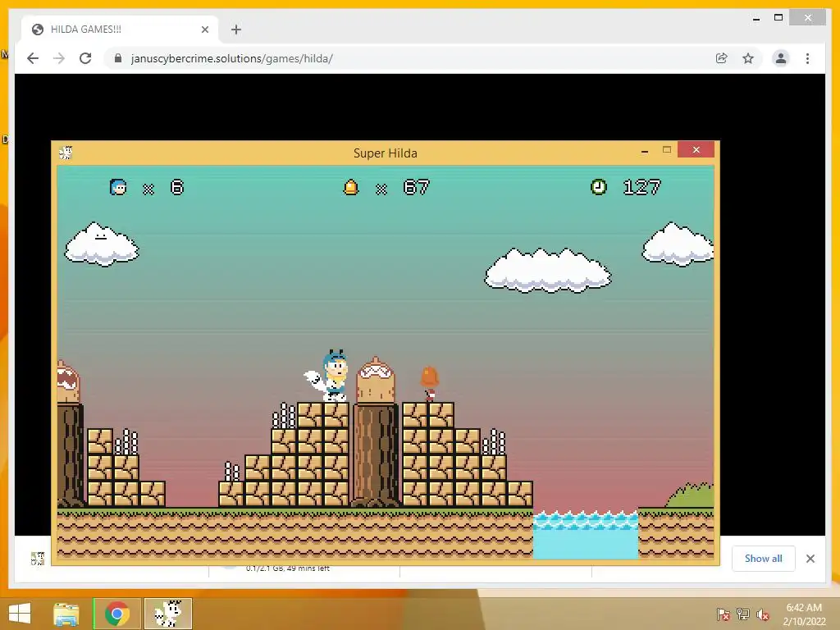Click the Super Hilda window app icon
Screen dimensions: 840x630
click(66, 153)
